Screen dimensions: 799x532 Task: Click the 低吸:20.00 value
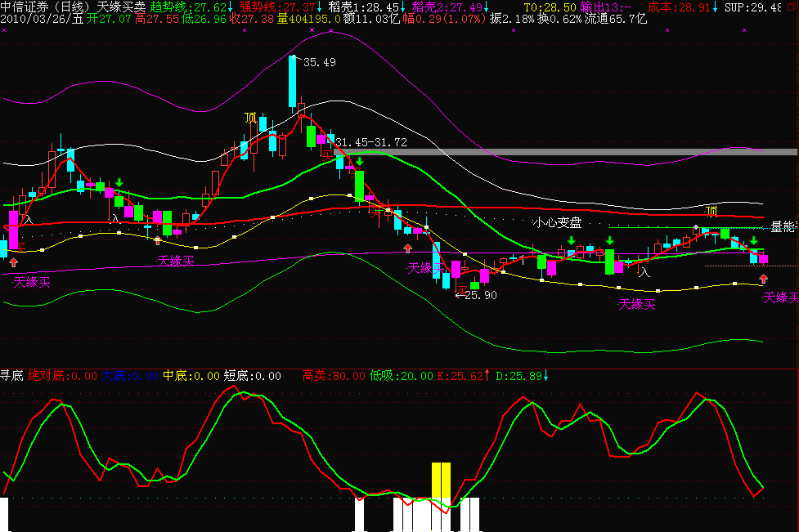(402, 376)
